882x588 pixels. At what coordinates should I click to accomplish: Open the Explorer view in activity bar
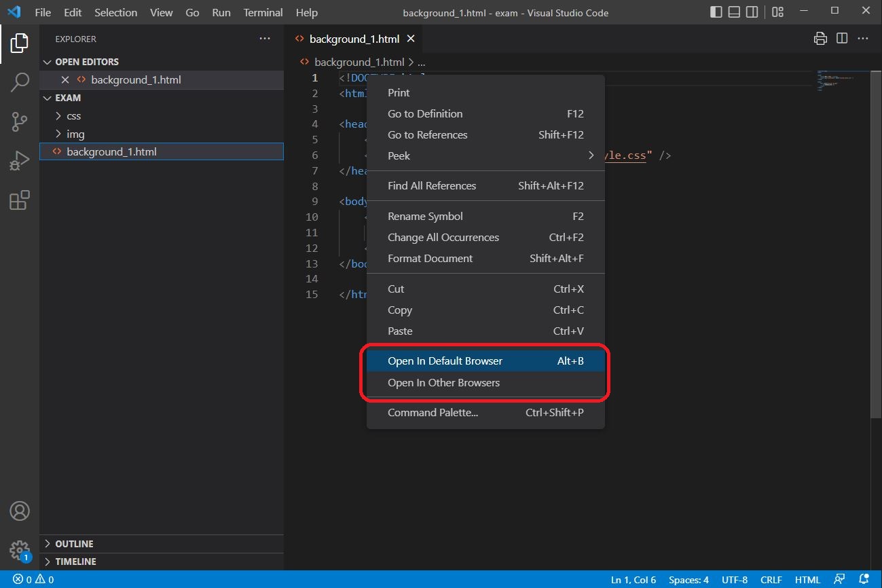click(20, 43)
